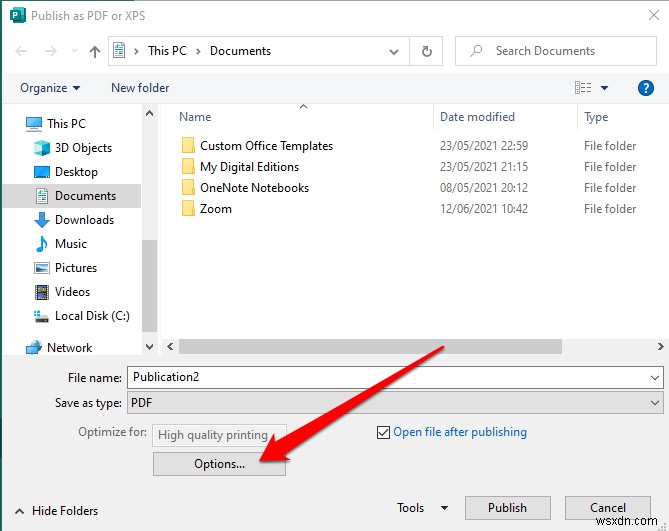This screenshot has width=669, height=531.
Task: Click the My Digital Editions folder icon
Action: [188, 166]
